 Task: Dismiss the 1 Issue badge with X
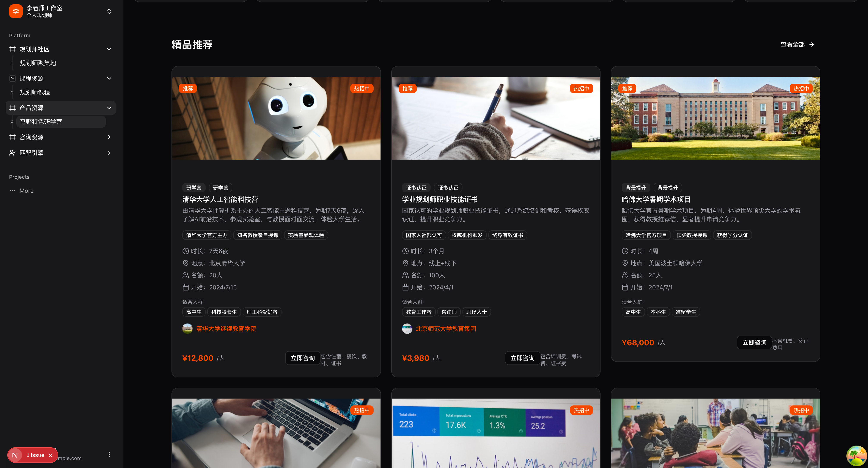tap(50, 455)
